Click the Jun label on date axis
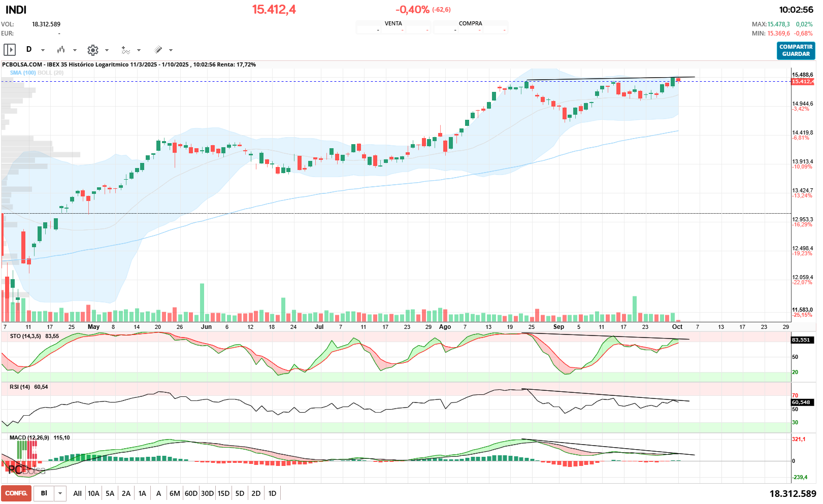823x504 pixels. [x=206, y=327]
